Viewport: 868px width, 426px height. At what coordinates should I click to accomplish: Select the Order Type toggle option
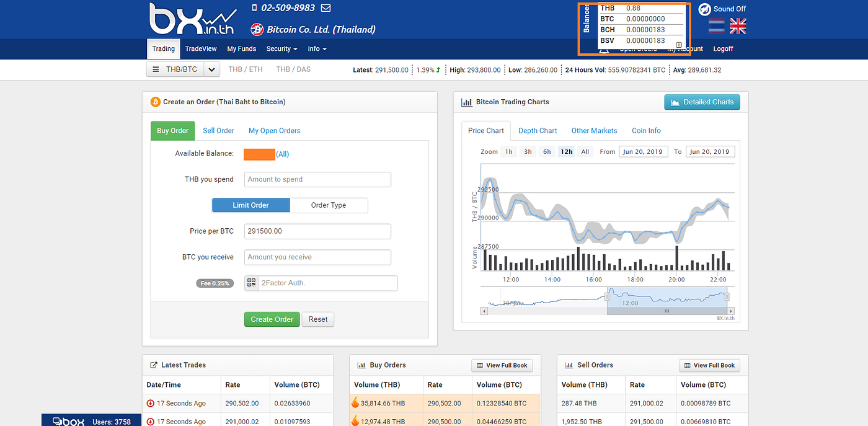[x=329, y=205]
